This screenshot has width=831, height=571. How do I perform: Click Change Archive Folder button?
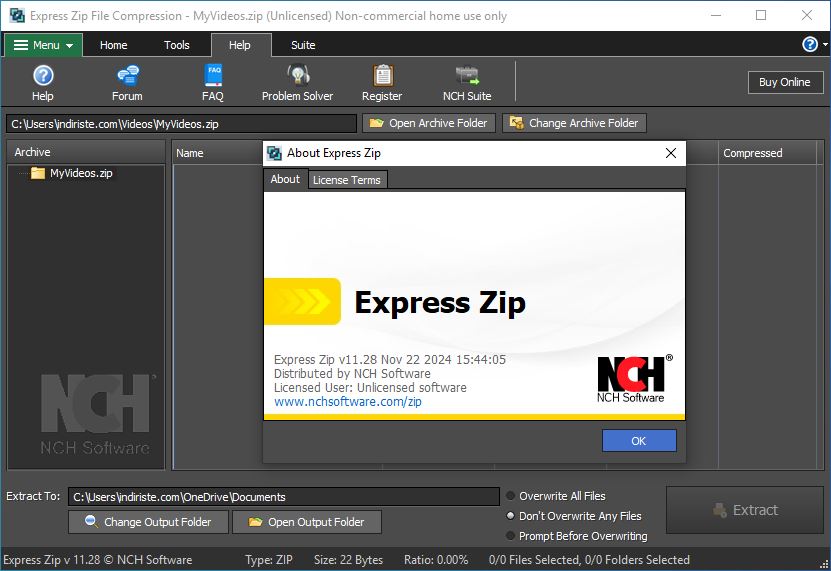[x=574, y=123]
